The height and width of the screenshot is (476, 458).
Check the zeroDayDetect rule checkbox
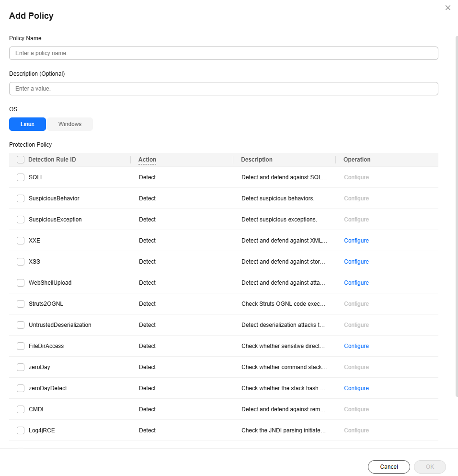click(x=21, y=388)
